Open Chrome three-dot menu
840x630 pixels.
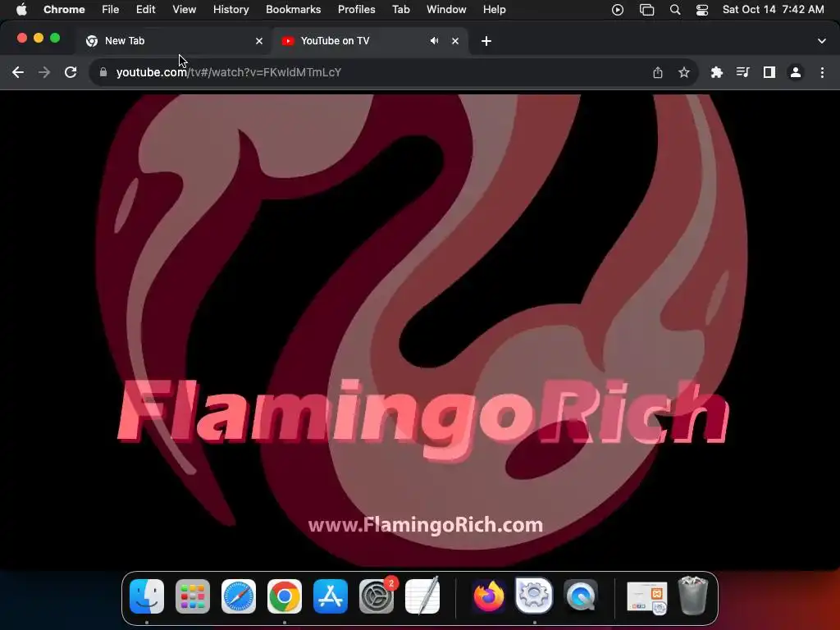coord(822,72)
